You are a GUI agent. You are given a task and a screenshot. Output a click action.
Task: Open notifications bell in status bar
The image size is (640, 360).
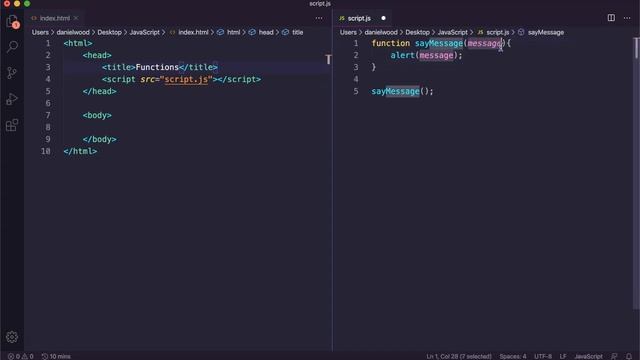tap(629, 356)
